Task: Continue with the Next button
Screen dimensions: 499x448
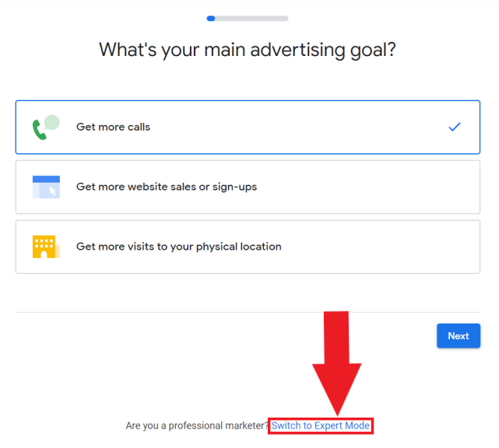Action: click(459, 336)
